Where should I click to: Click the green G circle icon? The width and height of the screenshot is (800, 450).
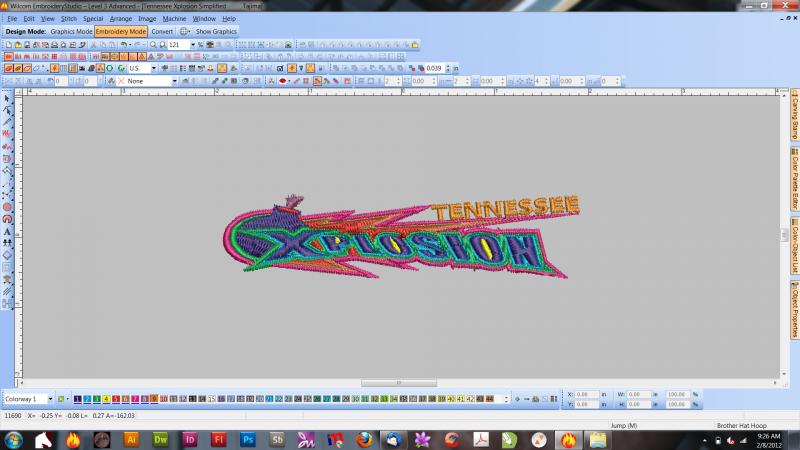(x=121, y=68)
